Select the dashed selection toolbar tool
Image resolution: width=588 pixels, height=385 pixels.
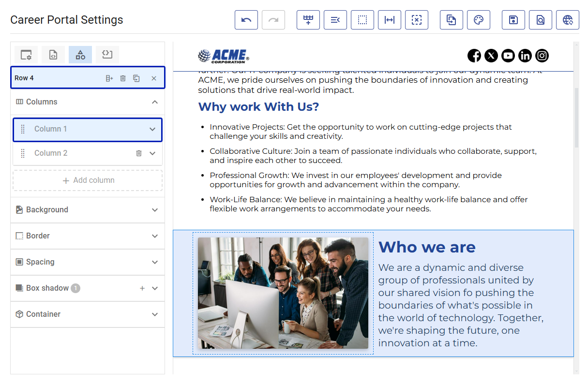362,20
